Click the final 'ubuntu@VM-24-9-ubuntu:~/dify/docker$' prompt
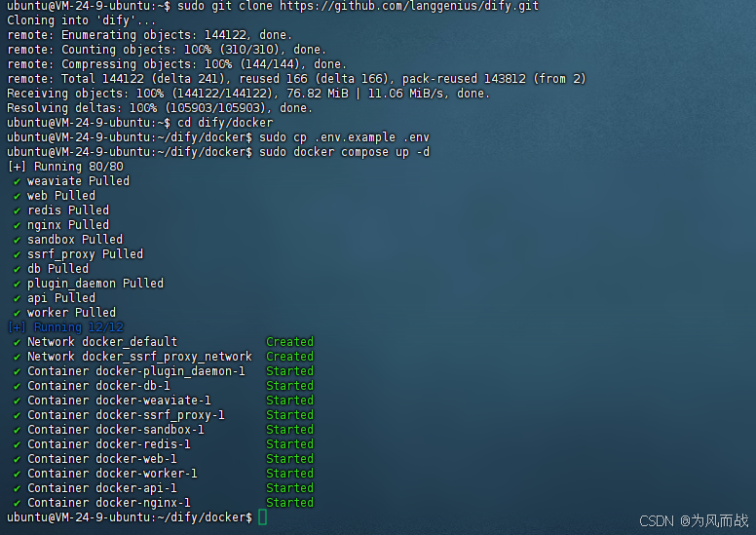 (130, 517)
